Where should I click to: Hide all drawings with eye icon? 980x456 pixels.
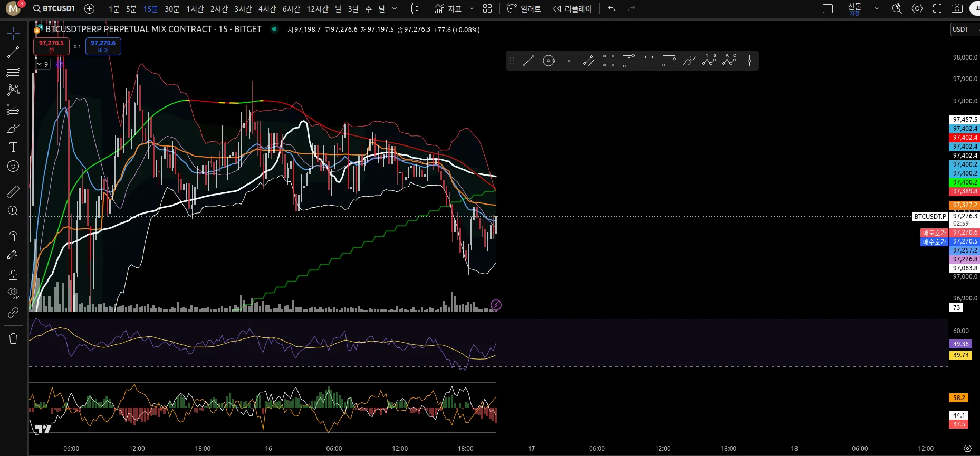coord(13,293)
